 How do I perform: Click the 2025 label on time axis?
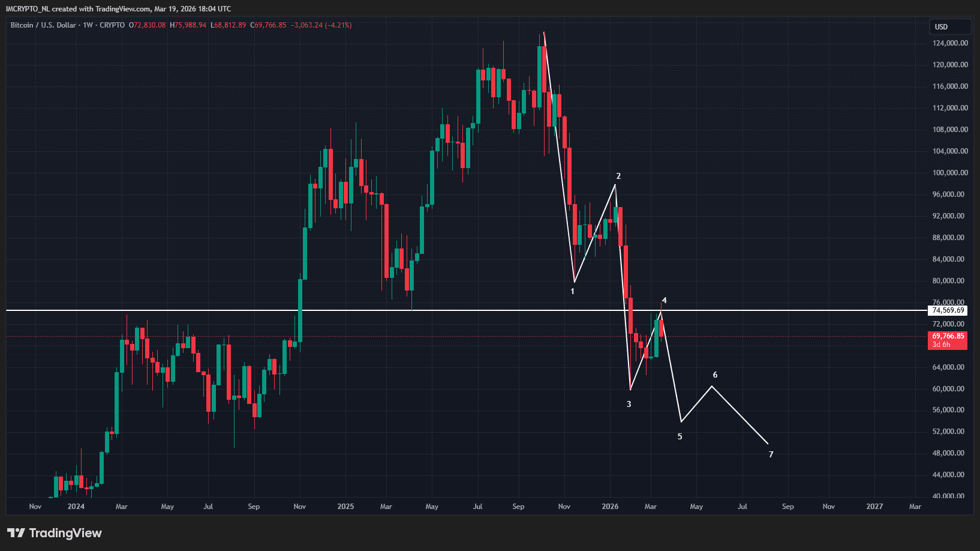point(345,507)
